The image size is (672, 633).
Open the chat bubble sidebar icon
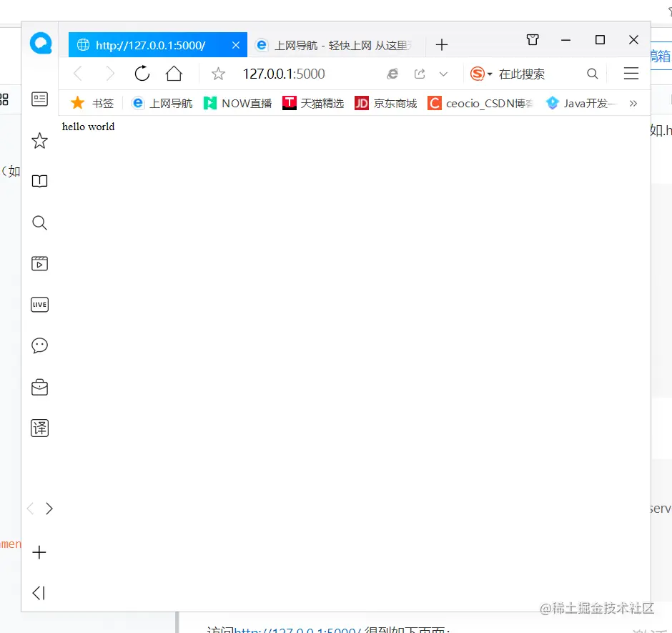pos(39,345)
